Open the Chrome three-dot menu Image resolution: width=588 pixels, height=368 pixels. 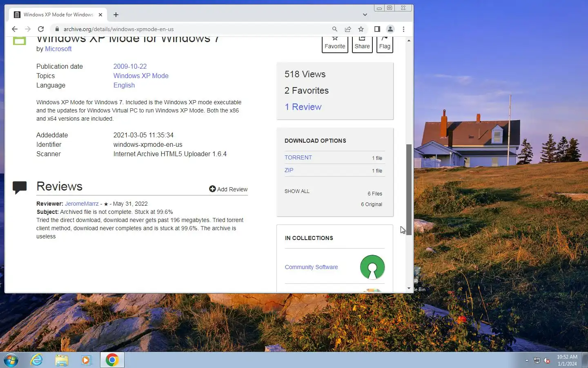pyautogui.click(x=403, y=29)
